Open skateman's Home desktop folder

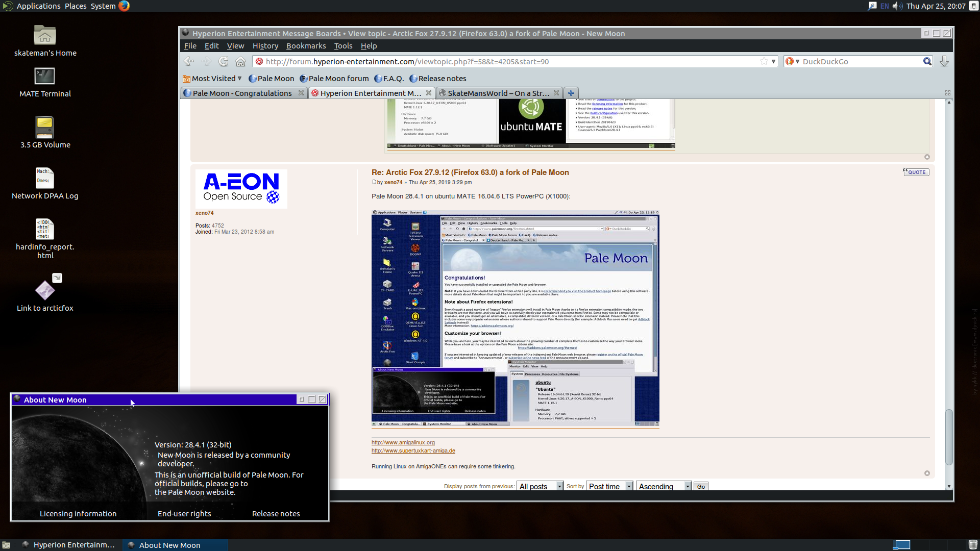[45, 41]
